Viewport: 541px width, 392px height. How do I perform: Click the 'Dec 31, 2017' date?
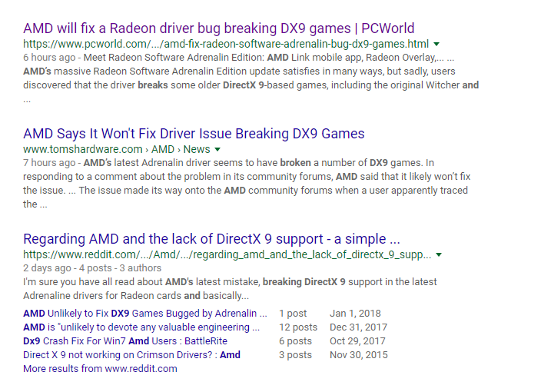[358, 327]
